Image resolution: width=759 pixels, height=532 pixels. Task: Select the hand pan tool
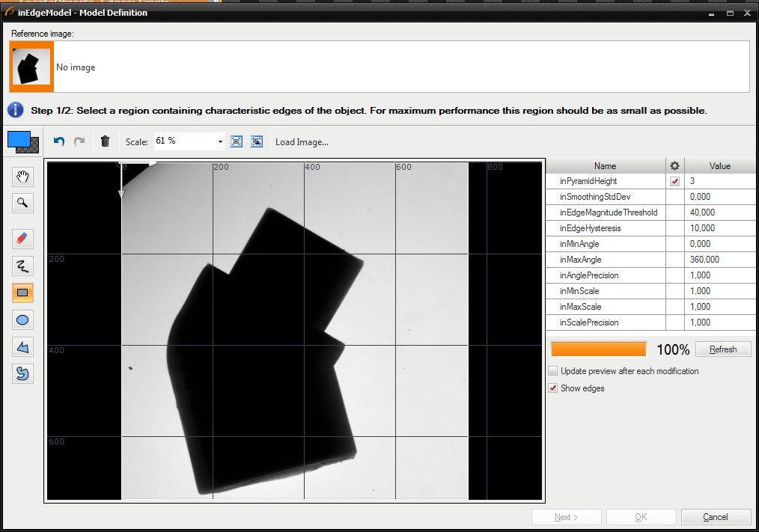[22, 177]
